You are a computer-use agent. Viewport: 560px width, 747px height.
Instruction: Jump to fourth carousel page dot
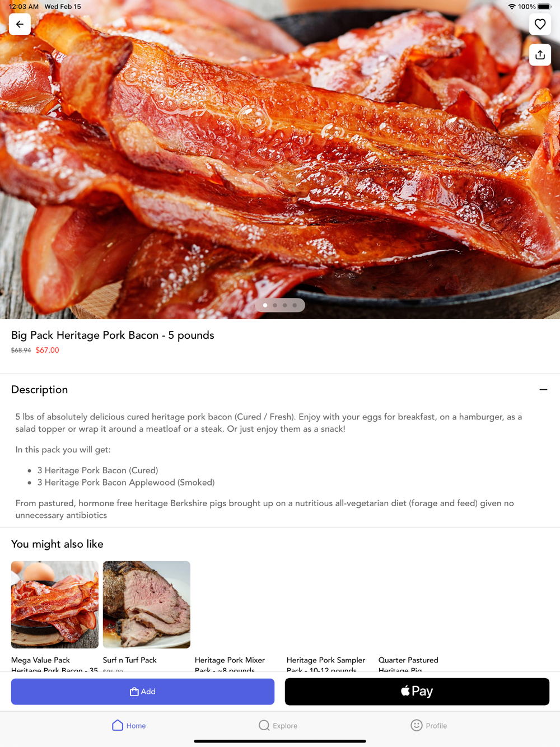pos(295,305)
